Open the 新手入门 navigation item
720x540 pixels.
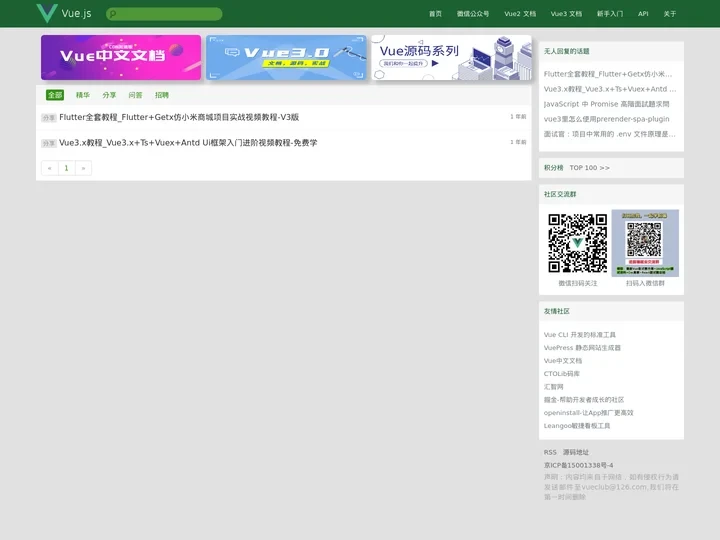tap(610, 14)
